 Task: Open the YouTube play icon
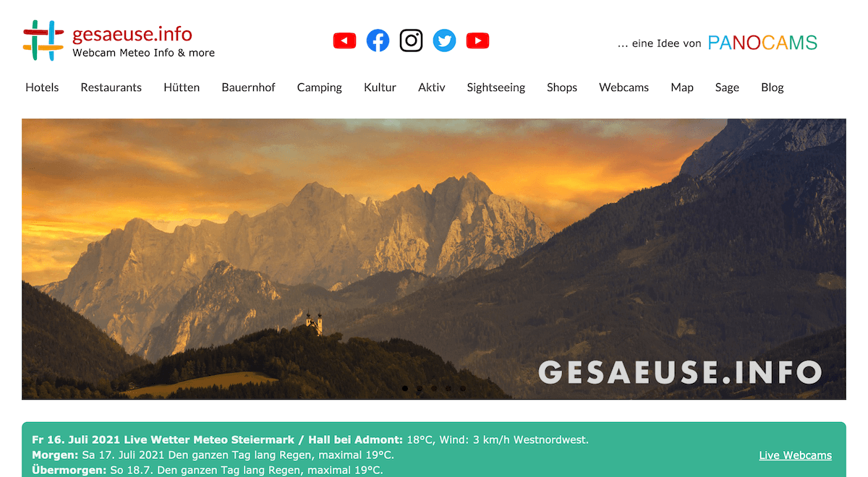[477, 41]
